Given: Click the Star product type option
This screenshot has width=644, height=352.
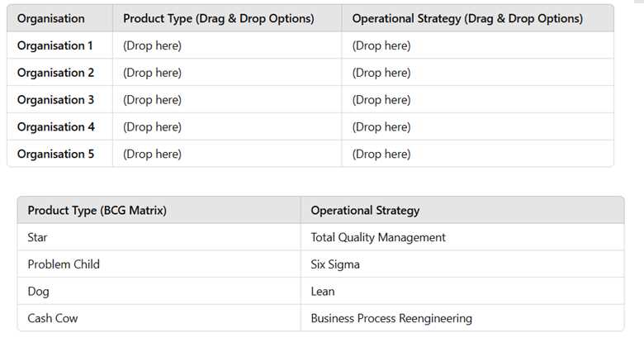Looking at the screenshot, I should tap(38, 237).
